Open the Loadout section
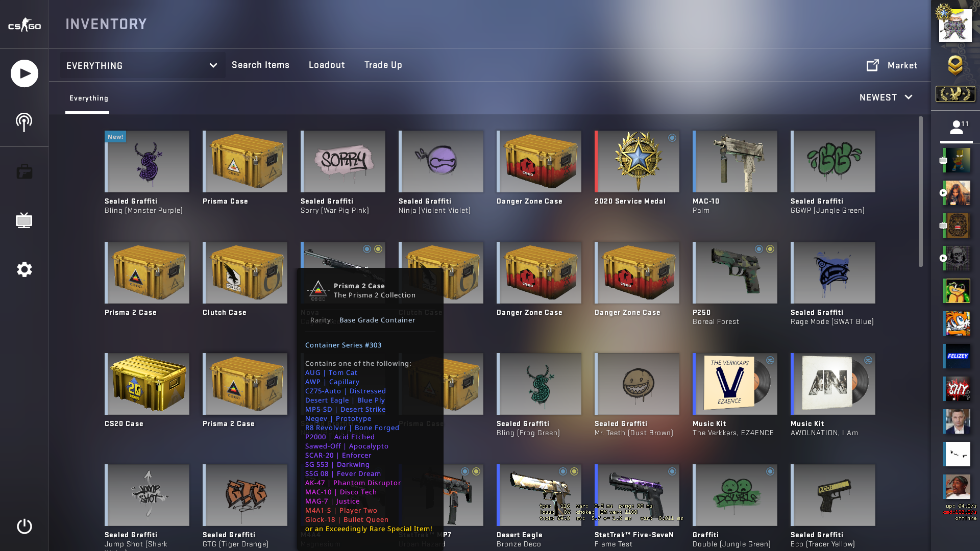 point(327,65)
